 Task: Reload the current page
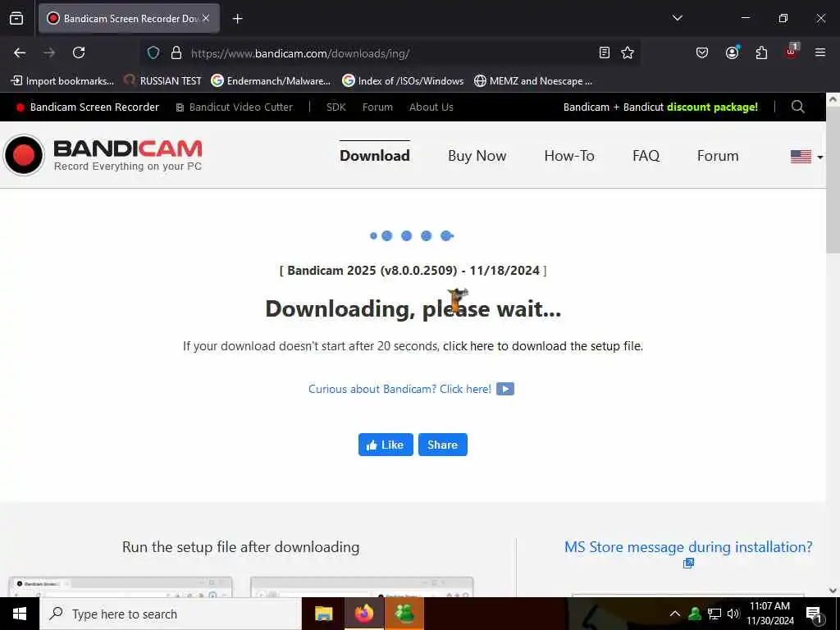coord(79,52)
